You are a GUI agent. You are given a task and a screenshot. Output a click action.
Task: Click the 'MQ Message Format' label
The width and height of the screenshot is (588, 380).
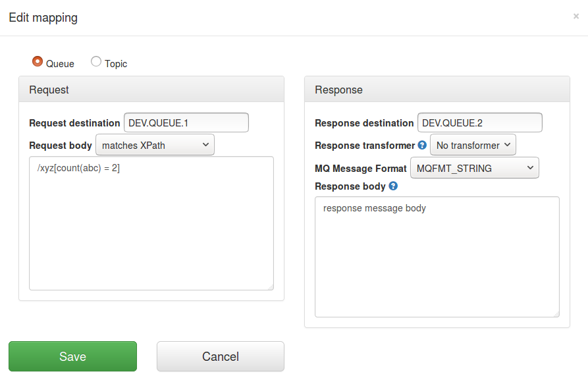click(x=361, y=168)
